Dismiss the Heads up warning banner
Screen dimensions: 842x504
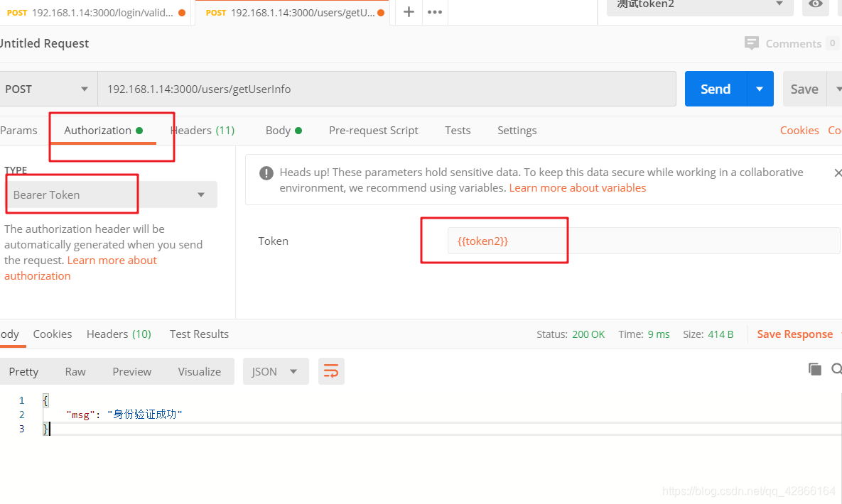coord(838,172)
